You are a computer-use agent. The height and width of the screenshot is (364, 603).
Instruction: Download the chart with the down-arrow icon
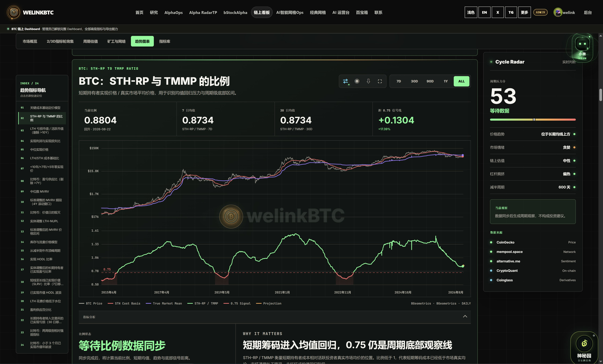pyautogui.click(x=368, y=81)
